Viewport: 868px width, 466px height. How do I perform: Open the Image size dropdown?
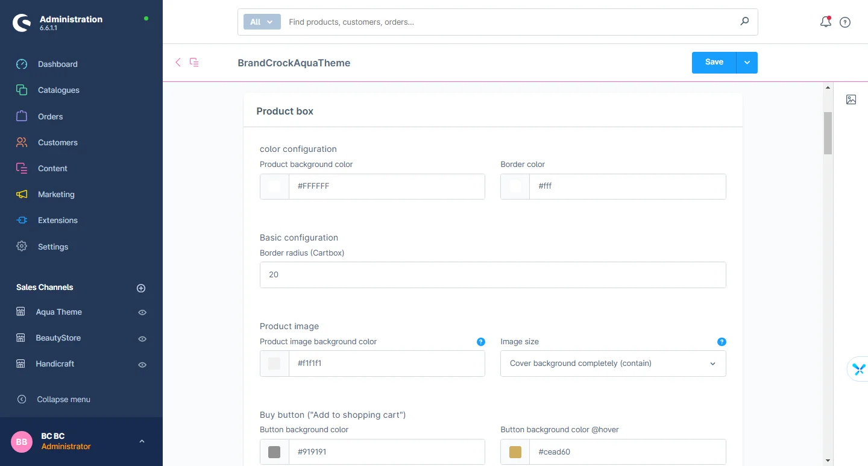click(x=612, y=364)
